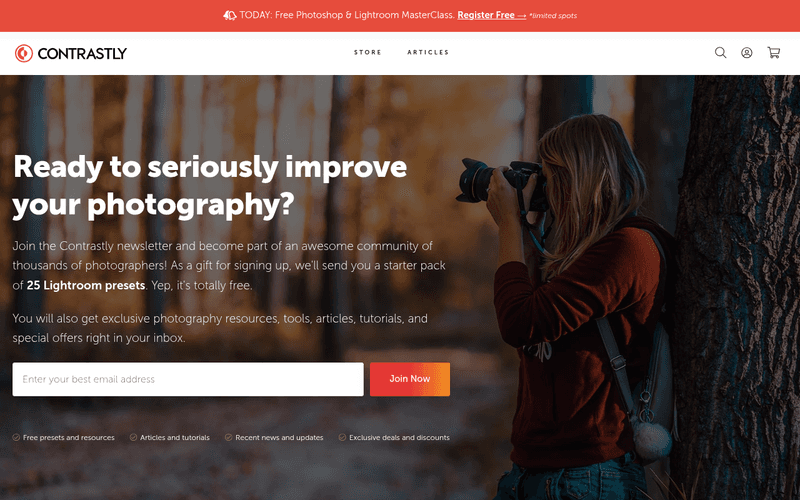Screen dimensions: 800x500
Task: Click the Join Now button
Action: point(410,379)
